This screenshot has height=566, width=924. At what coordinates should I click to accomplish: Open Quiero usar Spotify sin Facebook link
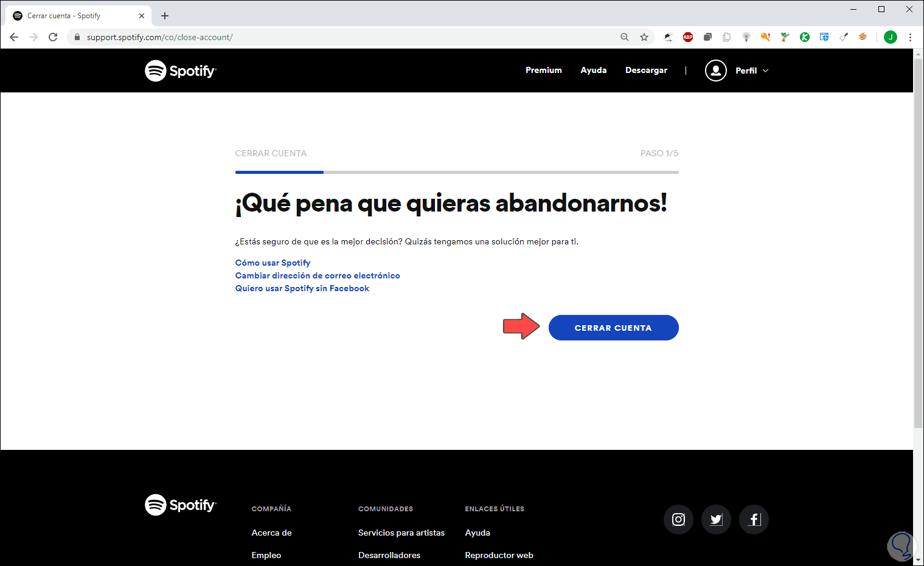tap(302, 288)
